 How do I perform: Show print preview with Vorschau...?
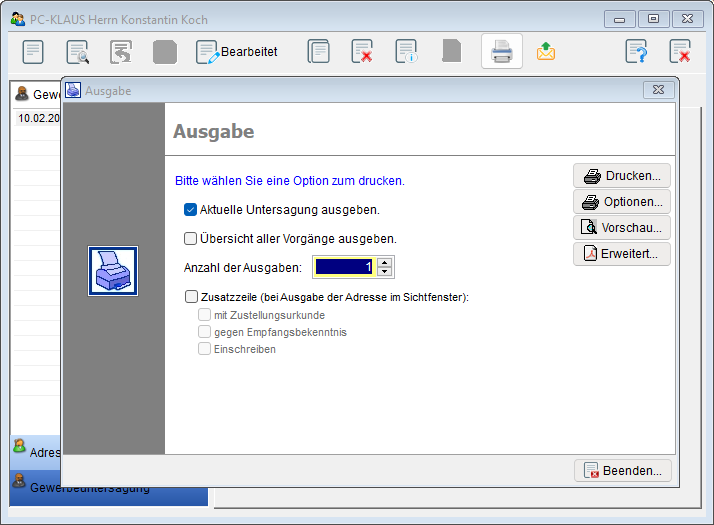click(621, 228)
